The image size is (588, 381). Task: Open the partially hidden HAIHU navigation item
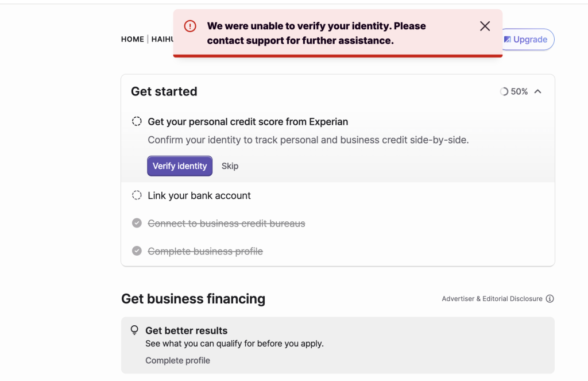click(x=163, y=39)
